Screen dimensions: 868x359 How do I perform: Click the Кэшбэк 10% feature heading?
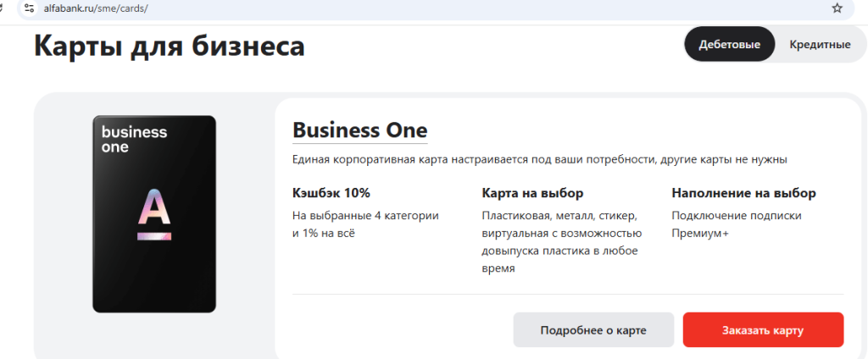(331, 193)
